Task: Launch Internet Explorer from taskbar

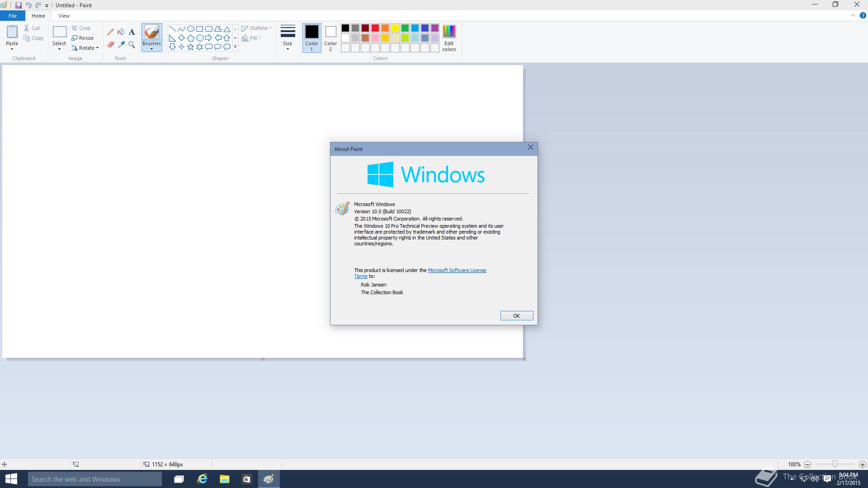Action: tap(203, 479)
